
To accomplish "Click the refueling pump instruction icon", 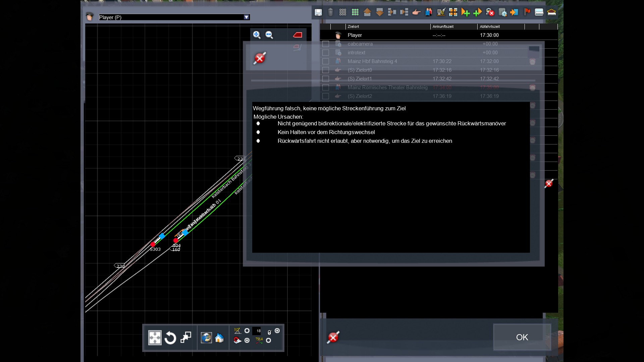I will pyautogui.click(x=441, y=12).
